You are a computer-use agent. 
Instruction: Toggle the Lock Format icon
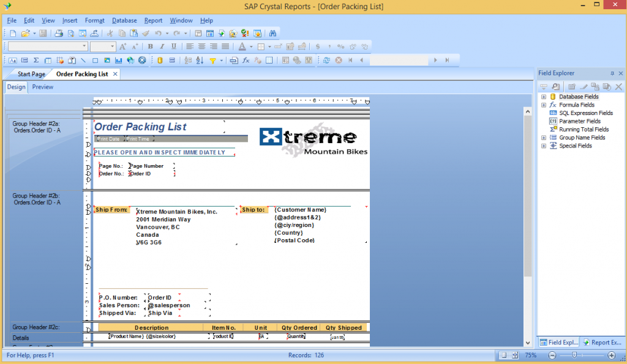290,46
